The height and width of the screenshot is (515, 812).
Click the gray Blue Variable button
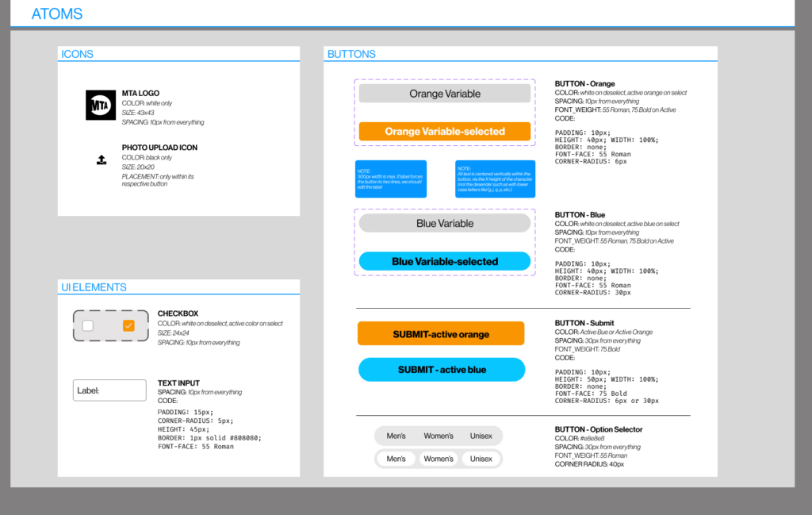(445, 223)
